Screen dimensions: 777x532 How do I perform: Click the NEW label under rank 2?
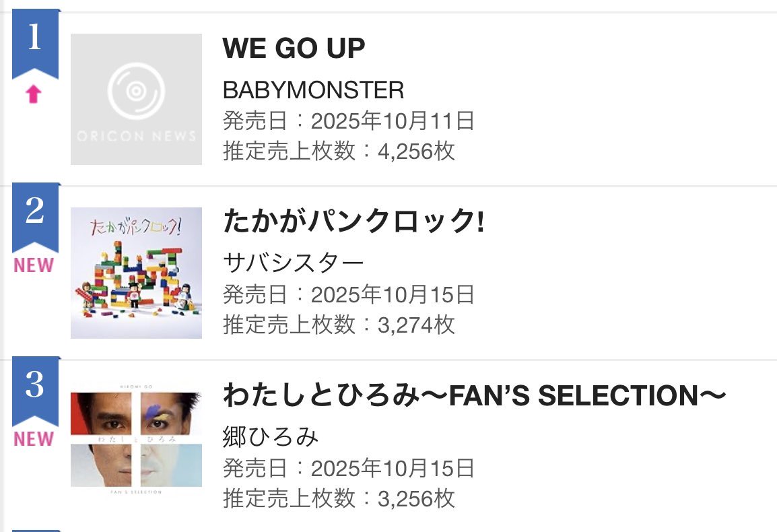point(34,265)
